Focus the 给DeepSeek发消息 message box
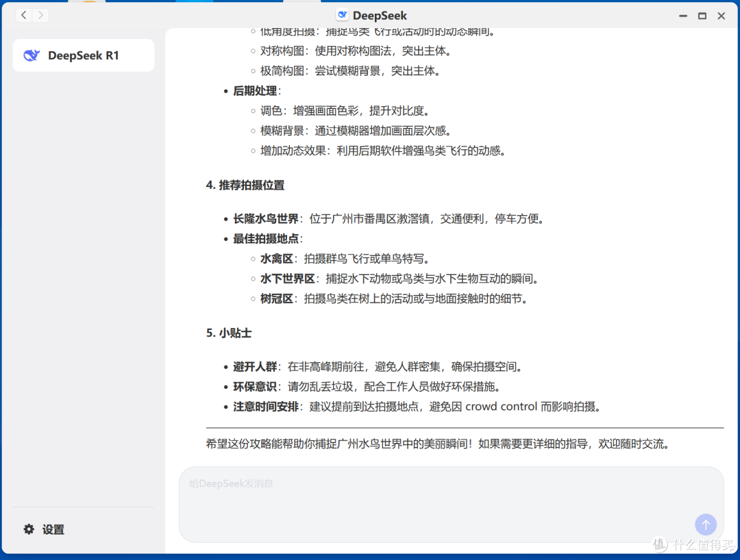This screenshot has width=740, height=560. pyautogui.click(x=451, y=505)
